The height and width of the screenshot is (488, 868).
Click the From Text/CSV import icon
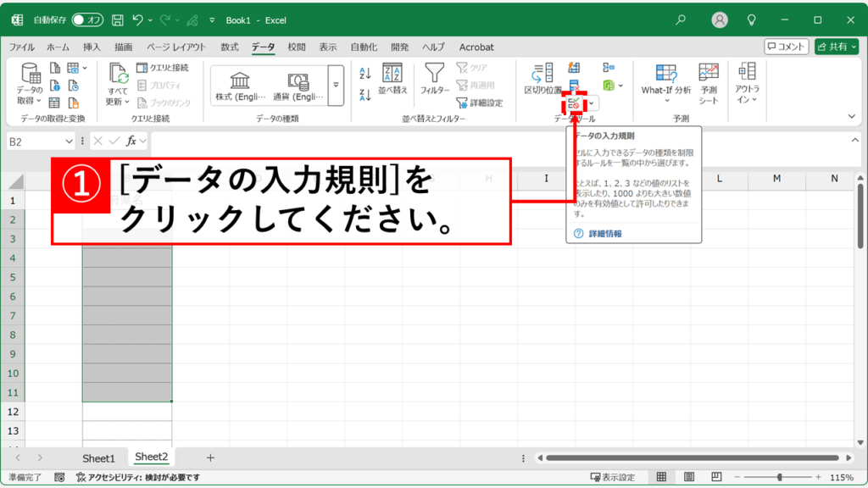55,68
